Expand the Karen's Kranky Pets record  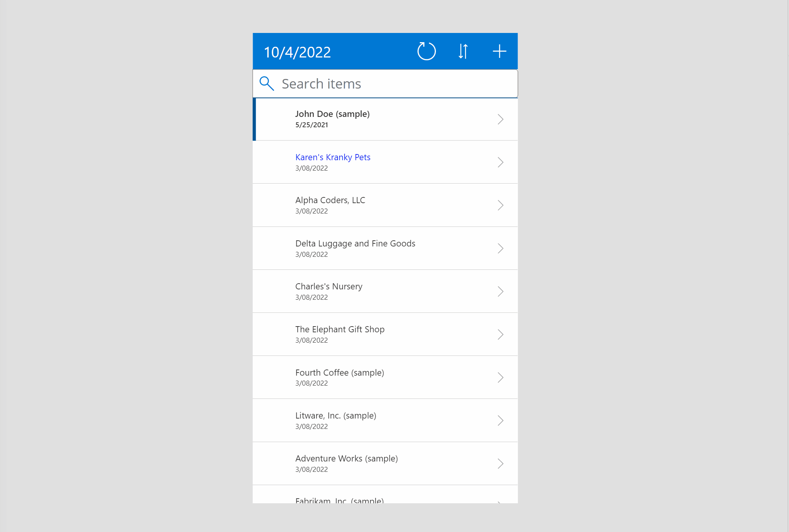coord(501,161)
